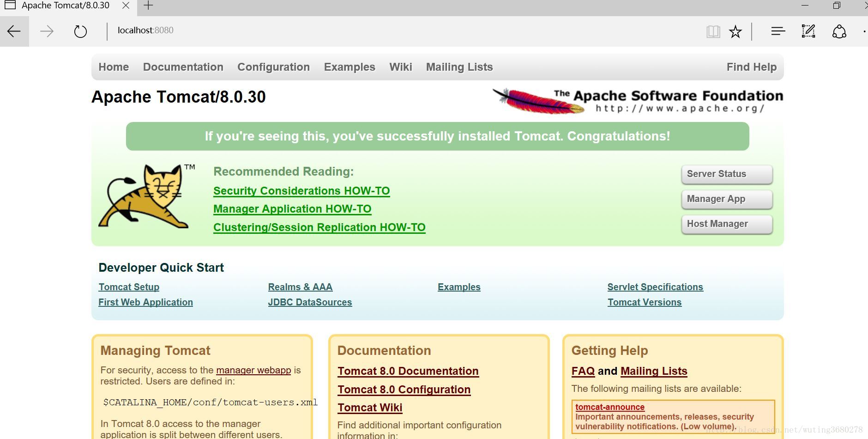Open Mailing Lists in navigation bar
Viewport: 868px width, 439px height.
pyautogui.click(x=459, y=67)
